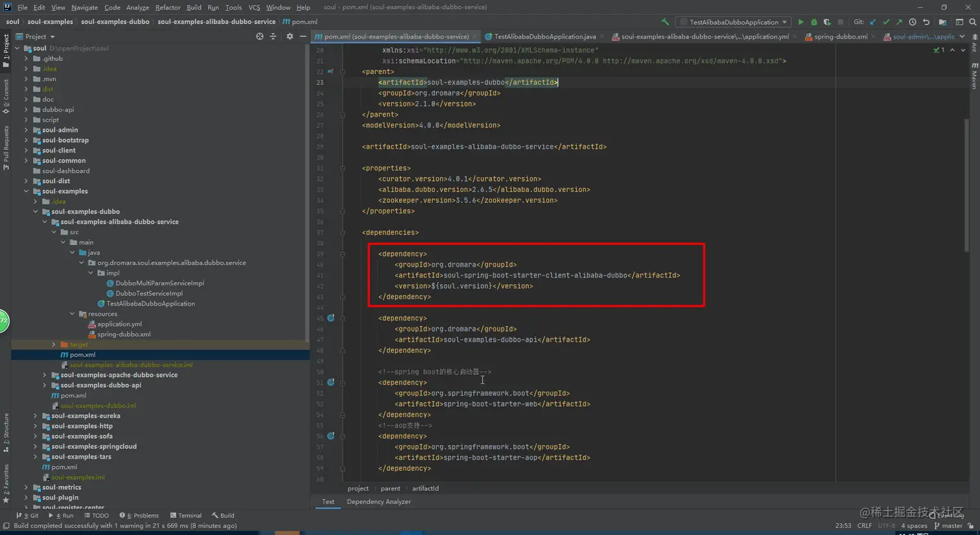Build project with the hammer icon
This screenshot has height=535, width=980.
pyautogui.click(x=665, y=22)
